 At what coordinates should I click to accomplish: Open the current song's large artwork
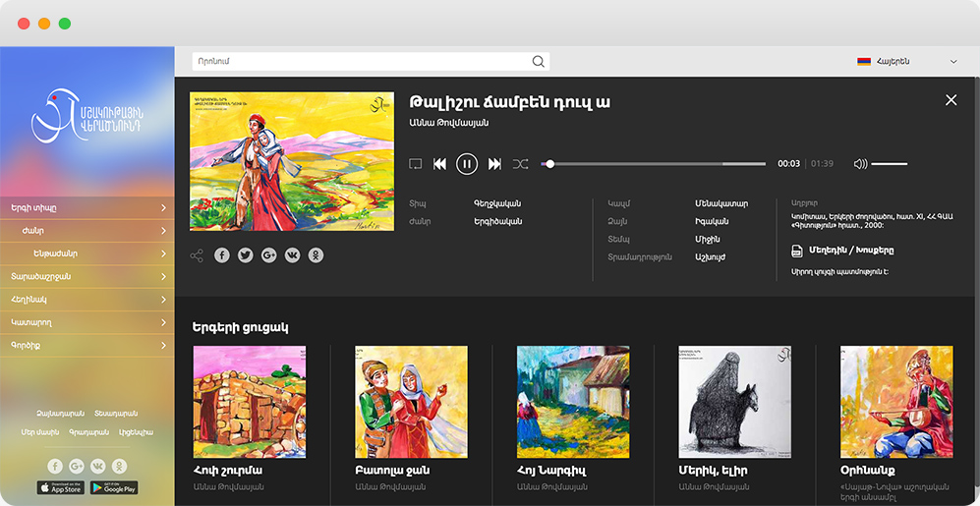pos(292,161)
